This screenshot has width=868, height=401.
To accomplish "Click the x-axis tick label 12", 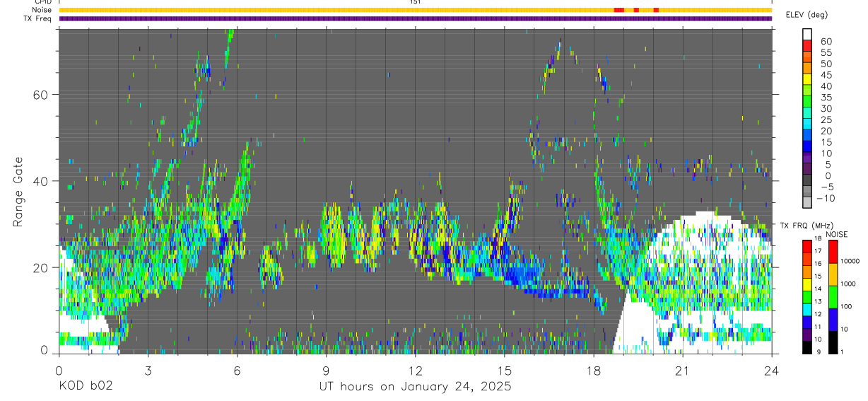I will point(416,371).
